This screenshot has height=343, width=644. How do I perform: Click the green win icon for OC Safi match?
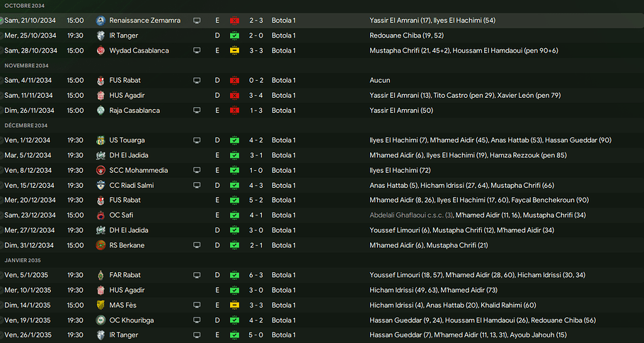pos(234,215)
